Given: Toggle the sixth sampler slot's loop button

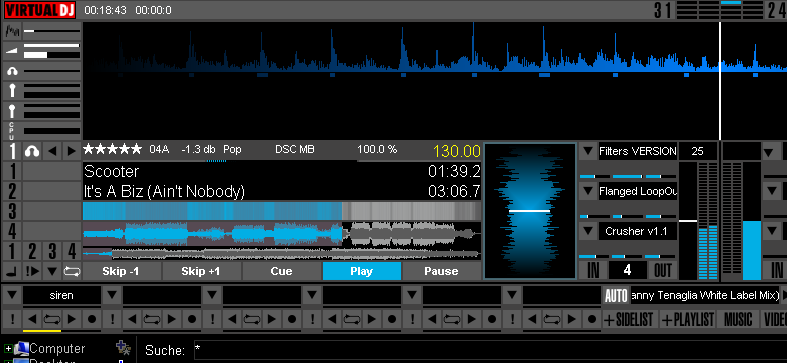Looking at the screenshot, I should [552, 319].
